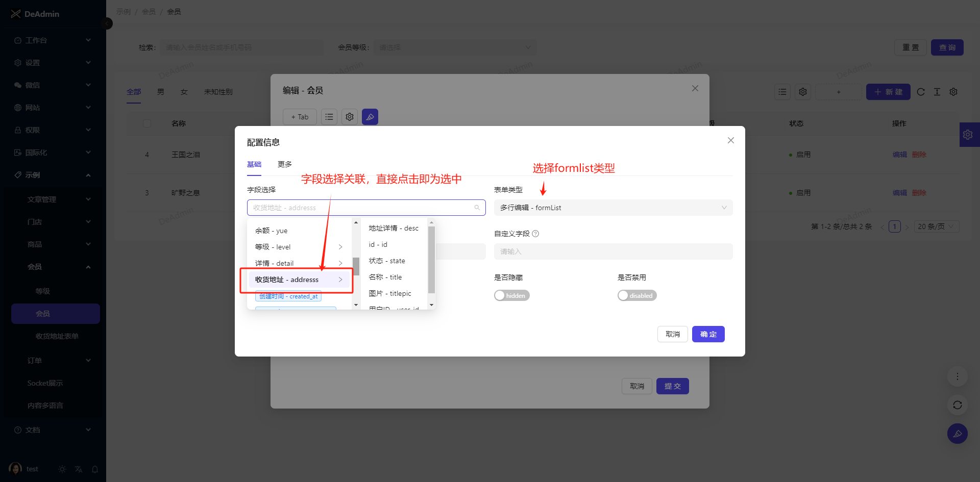Check the select-all checkbox in the table header
The image size is (980, 482).
pyautogui.click(x=147, y=123)
